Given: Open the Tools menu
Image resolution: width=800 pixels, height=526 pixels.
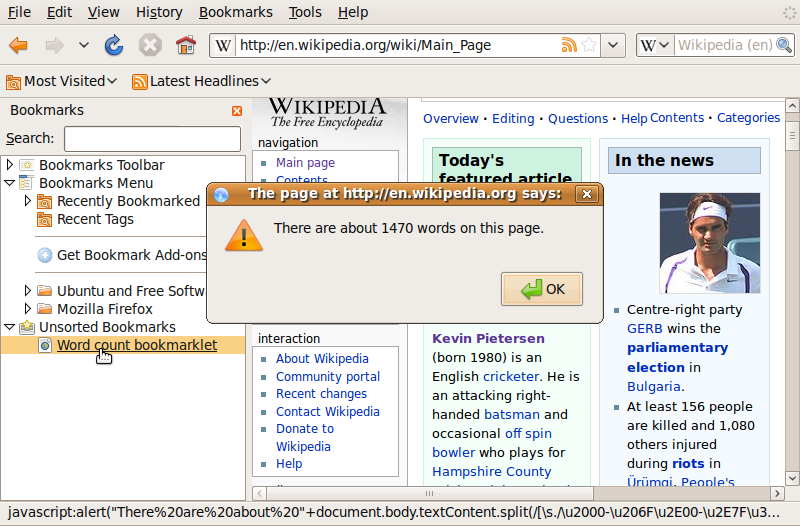Looking at the screenshot, I should [x=305, y=12].
